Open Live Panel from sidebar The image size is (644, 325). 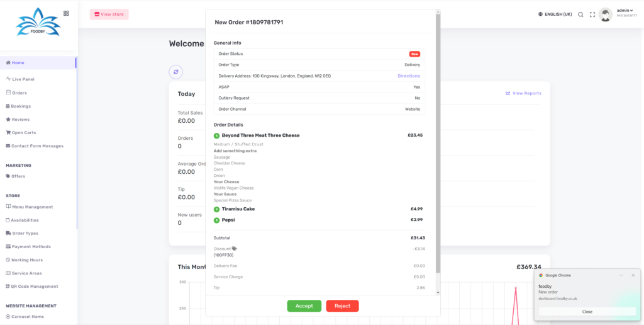pyautogui.click(x=23, y=79)
